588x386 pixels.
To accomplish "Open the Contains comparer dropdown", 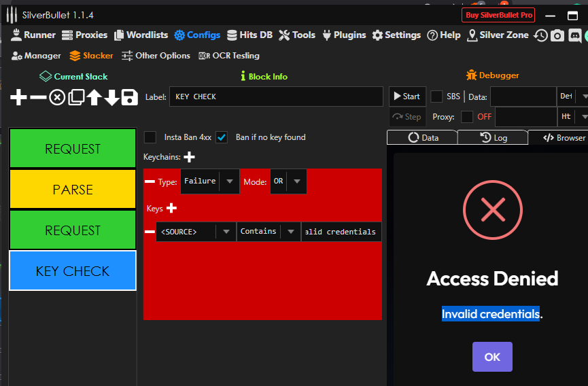I will coord(269,232).
